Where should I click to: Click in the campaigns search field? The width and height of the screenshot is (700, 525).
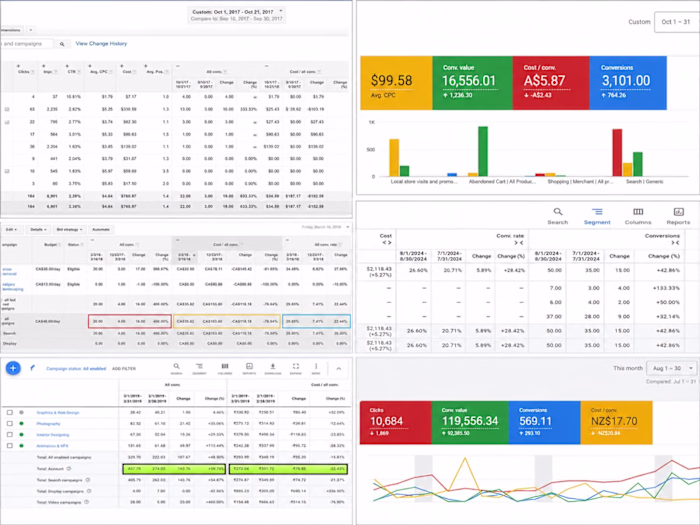27,44
